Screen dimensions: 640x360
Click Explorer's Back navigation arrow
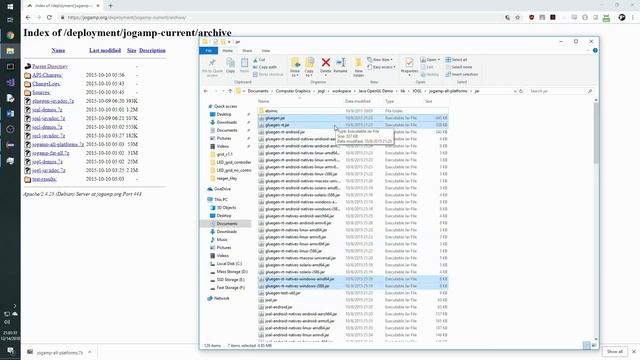pyautogui.click(x=206, y=91)
